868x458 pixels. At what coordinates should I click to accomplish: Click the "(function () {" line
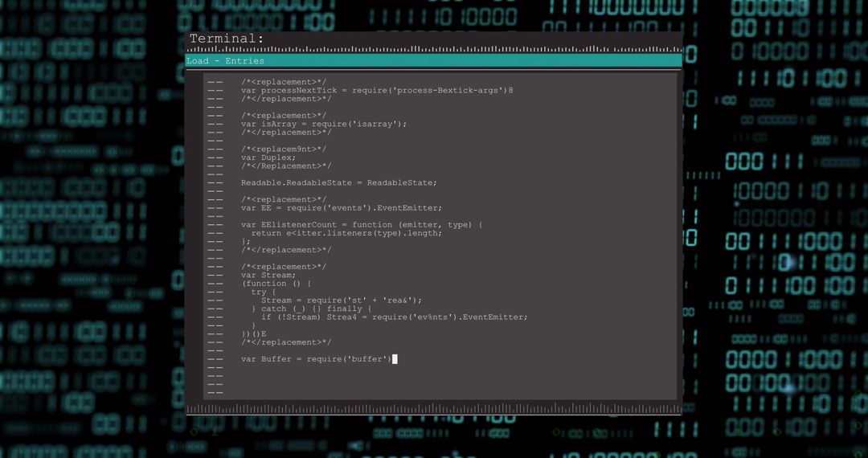click(x=276, y=283)
